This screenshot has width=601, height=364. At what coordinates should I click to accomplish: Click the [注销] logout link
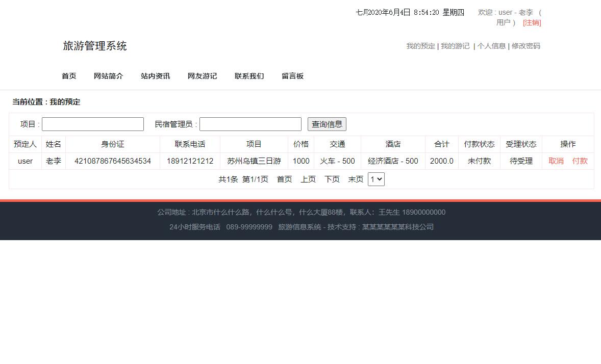pos(532,22)
